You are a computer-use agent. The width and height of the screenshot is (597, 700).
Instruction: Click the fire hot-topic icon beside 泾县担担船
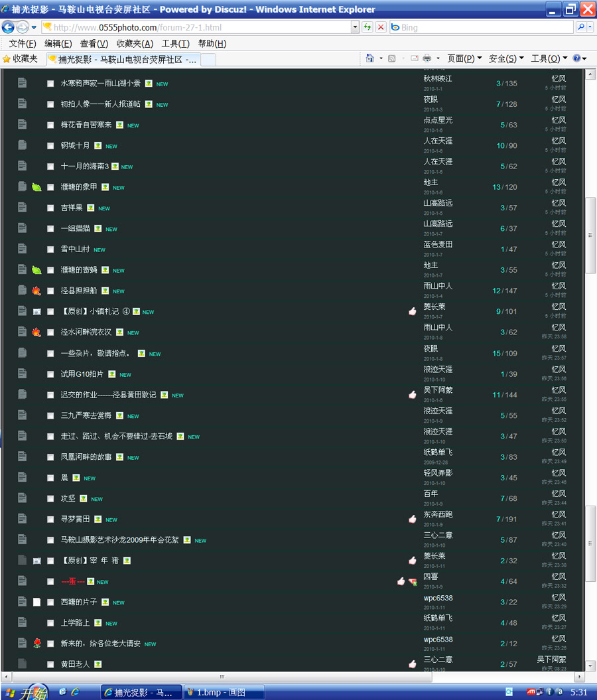36,291
